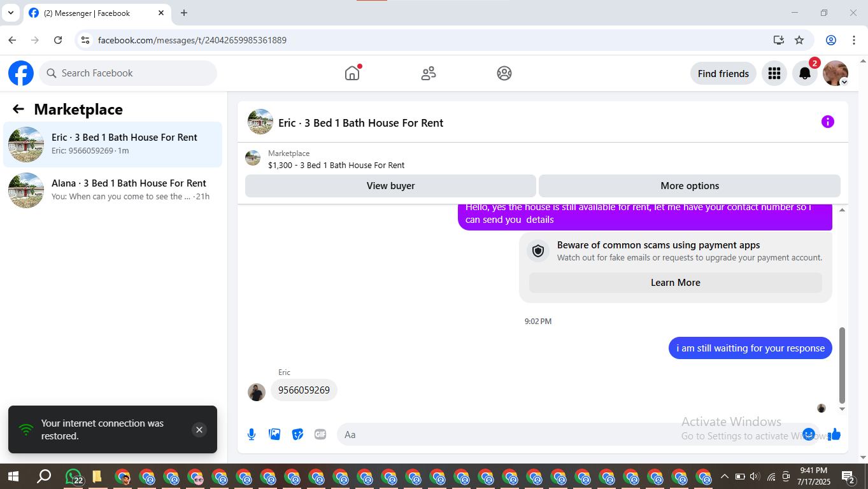The image size is (868, 489).
Task: Open the emoji picker
Action: 809,434
